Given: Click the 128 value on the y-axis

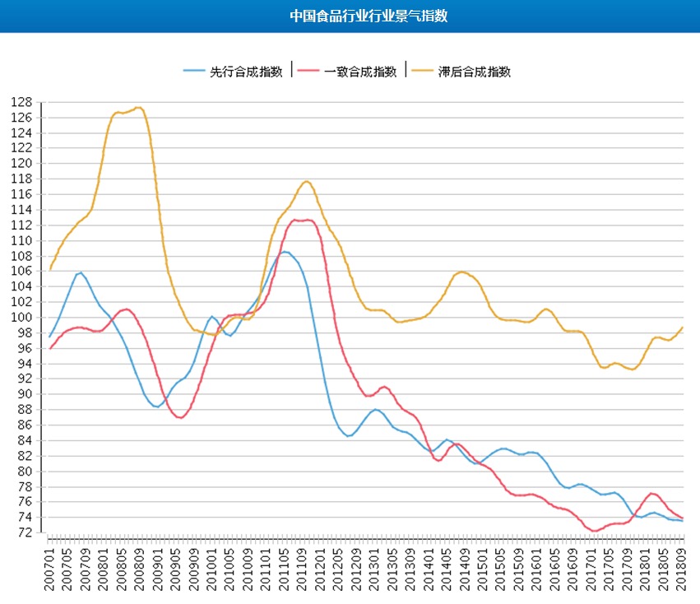Looking at the screenshot, I should point(22,103).
